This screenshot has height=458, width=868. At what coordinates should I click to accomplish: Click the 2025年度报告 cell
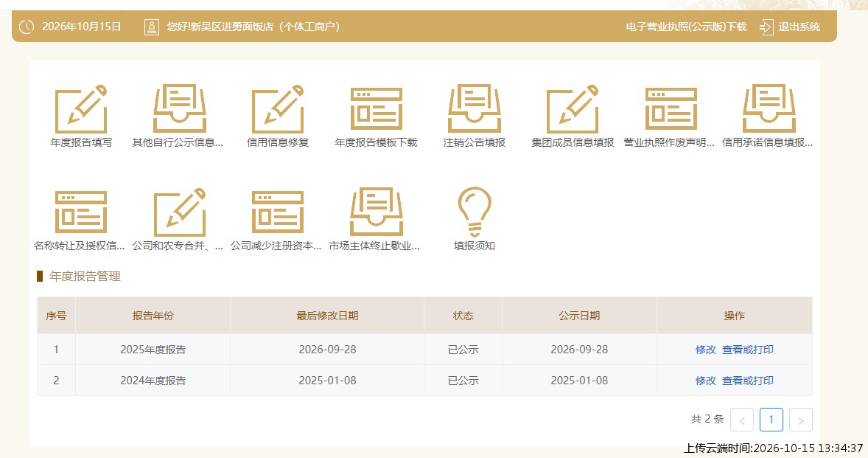tap(153, 350)
